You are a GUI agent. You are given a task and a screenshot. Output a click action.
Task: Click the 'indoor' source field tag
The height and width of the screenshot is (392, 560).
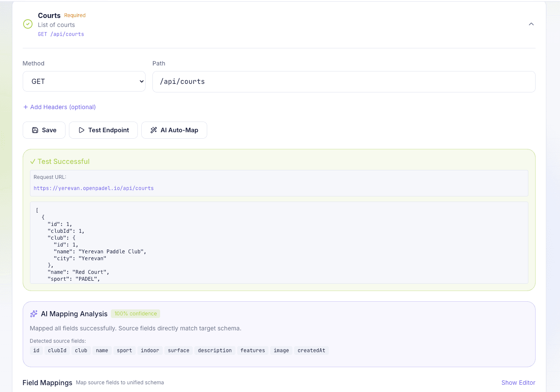[x=150, y=350]
